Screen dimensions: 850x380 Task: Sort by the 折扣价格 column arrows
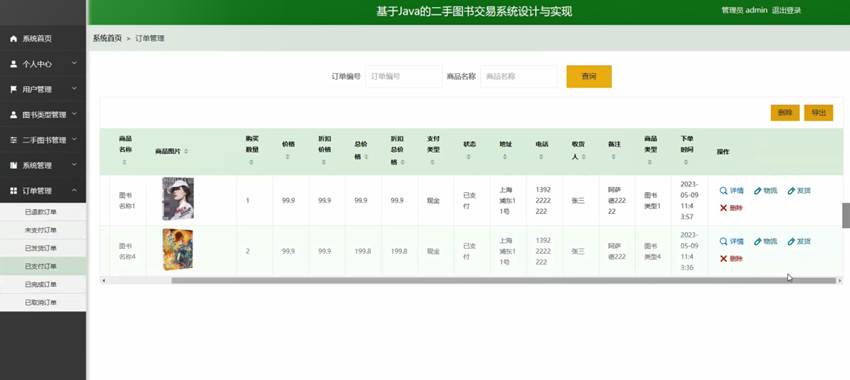click(324, 162)
